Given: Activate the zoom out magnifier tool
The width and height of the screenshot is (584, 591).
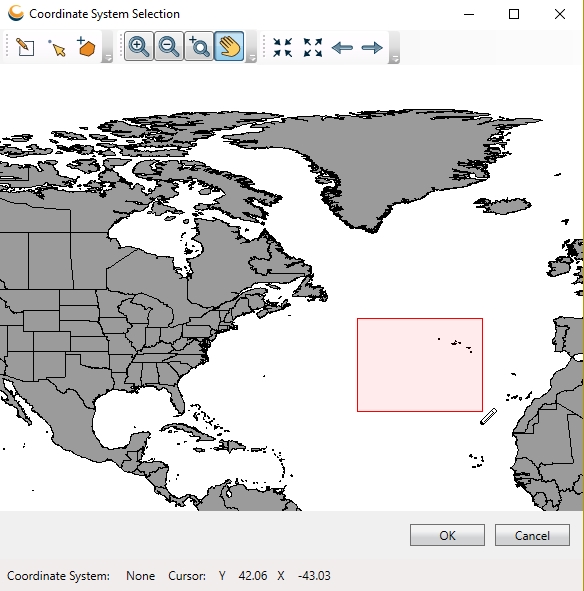Looking at the screenshot, I should coord(169,46).
